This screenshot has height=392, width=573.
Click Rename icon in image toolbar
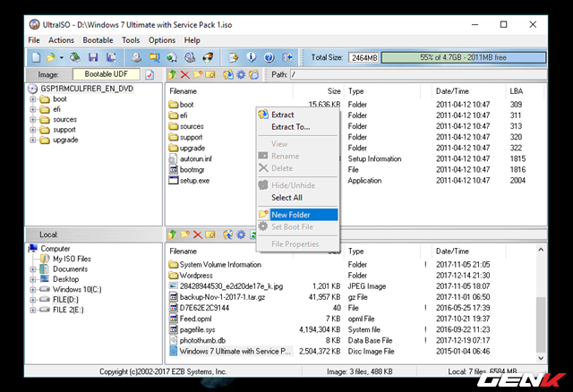pos(210,74)
